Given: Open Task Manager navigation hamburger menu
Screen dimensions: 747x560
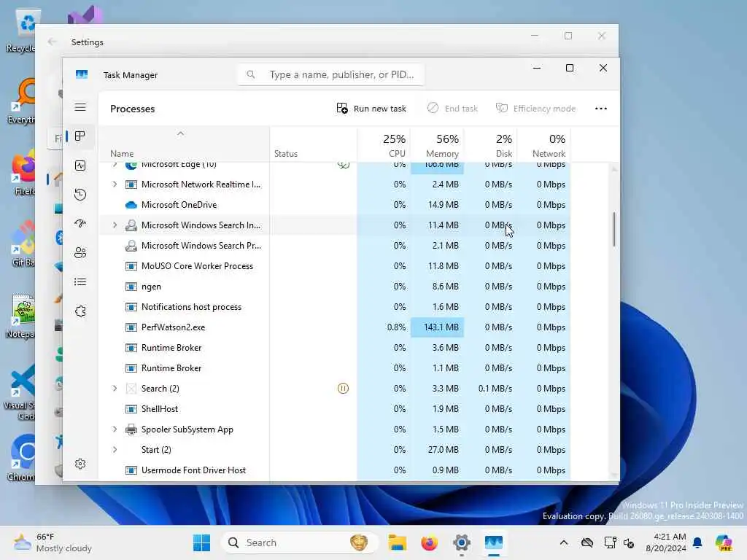Looking at the screenshot, I should point(80,107).
